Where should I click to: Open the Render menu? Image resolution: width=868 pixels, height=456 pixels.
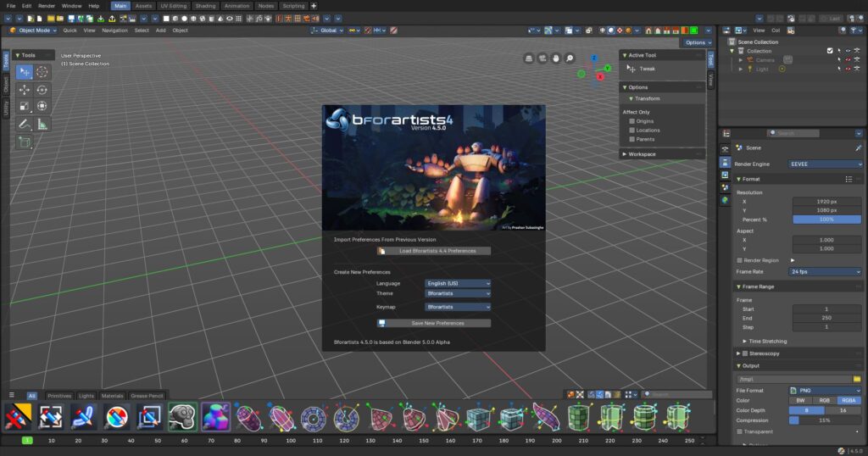[x=47, y=6]
